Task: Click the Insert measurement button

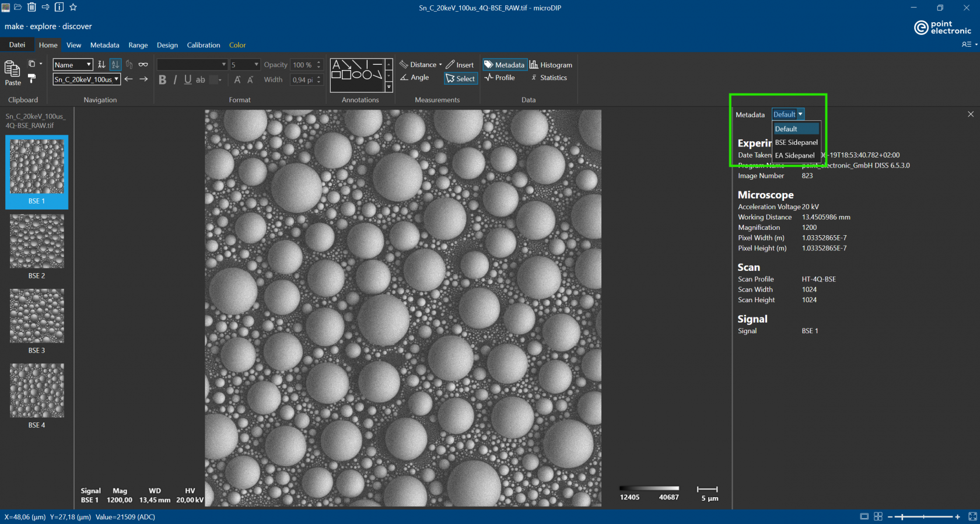Action: point(460,65)
